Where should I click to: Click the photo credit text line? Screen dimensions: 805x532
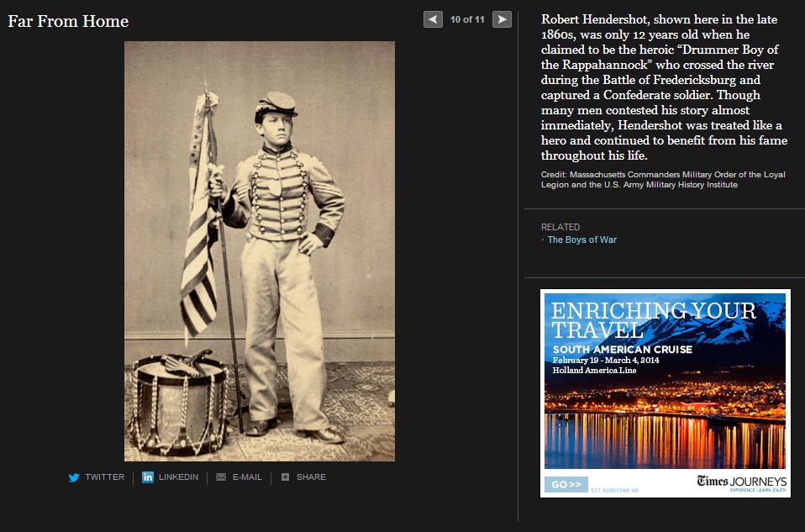tap(663, 180)
